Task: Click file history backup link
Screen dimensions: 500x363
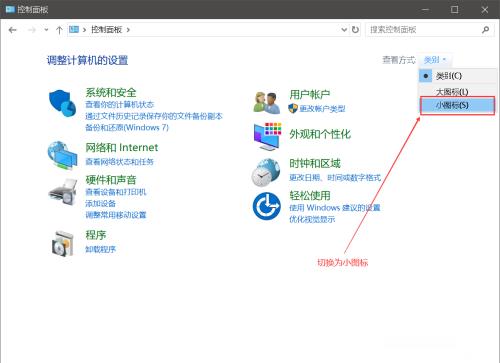Action: [x=154, y=116]
